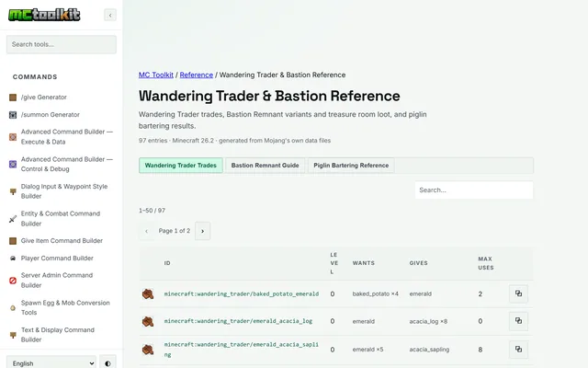Click the acacia_log ×8 gives cell
Image resolution: width=588 pixels, height=368 pixels.
[x=428, y=321]
